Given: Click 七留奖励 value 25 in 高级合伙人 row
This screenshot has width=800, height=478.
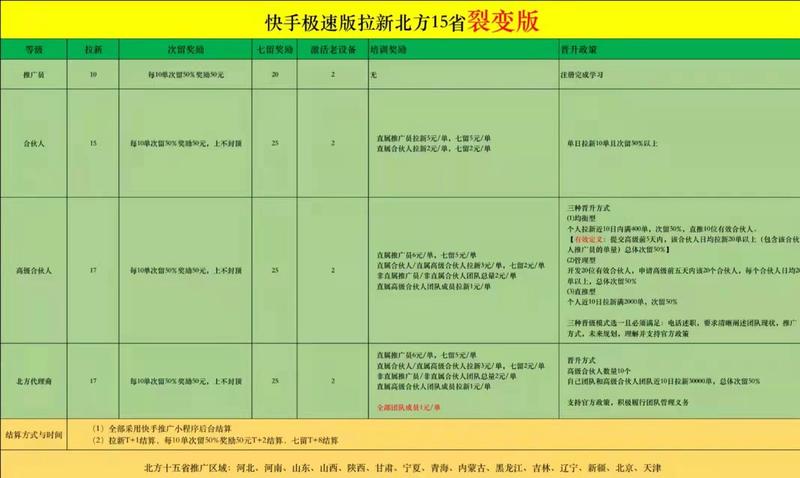Looking at the screenshot, I should (275, 270).
